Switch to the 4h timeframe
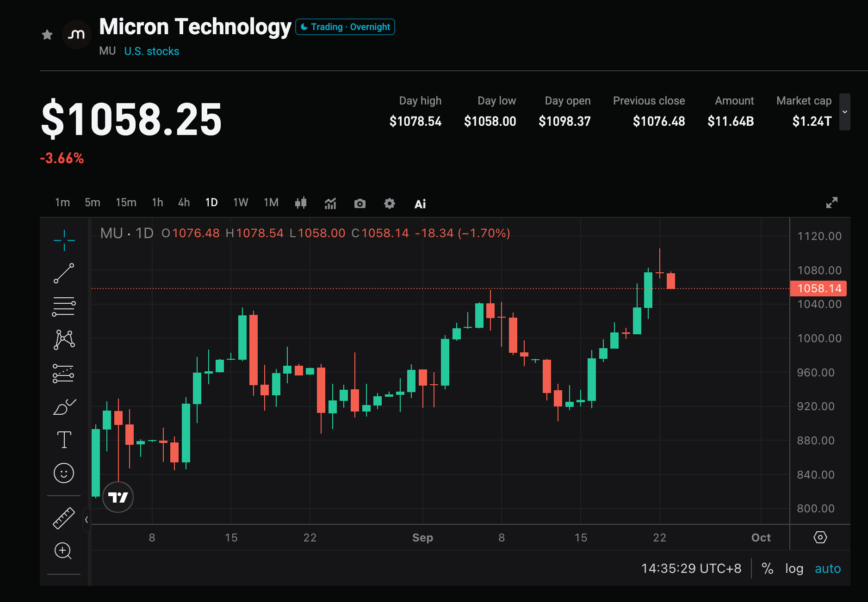Image resolution: width=868 pixels, height=602 pixels. pos(184,203)
